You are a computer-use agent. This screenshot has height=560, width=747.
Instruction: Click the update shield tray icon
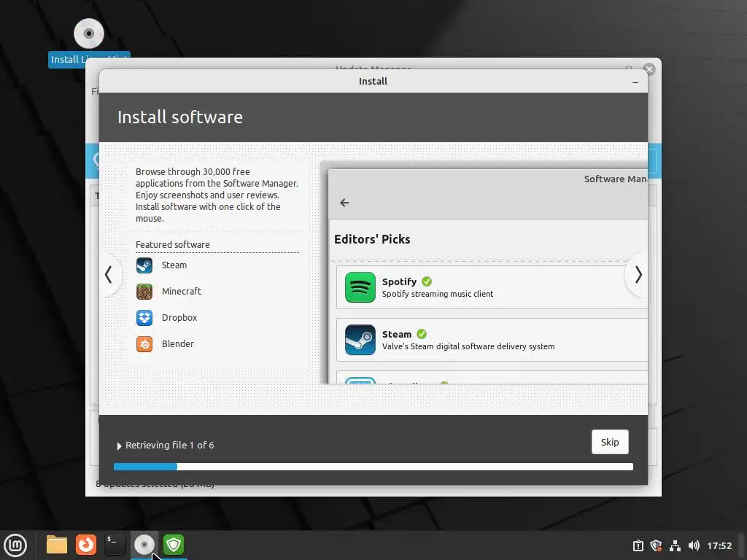click(x=656, y=545)
